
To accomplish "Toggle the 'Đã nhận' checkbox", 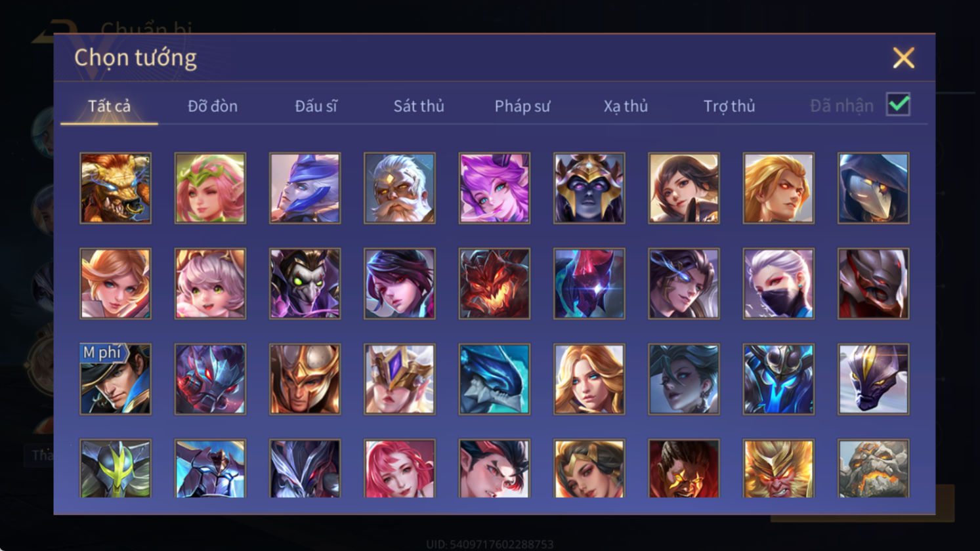I will [x=898, y=104].
